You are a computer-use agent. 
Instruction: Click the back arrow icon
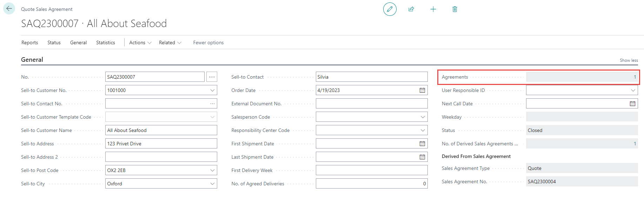coord(9,9)
